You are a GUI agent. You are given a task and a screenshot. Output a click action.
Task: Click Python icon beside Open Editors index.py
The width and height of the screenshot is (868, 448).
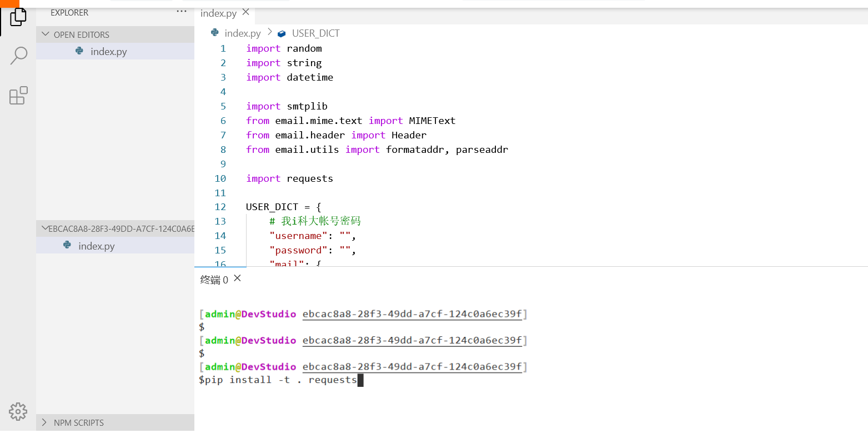(79, 51)
